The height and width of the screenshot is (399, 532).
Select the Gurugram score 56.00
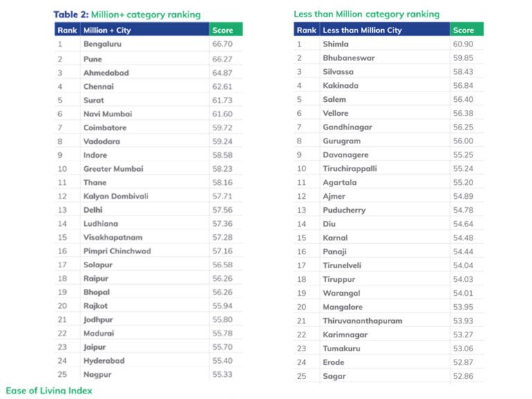tap(462, 141)
